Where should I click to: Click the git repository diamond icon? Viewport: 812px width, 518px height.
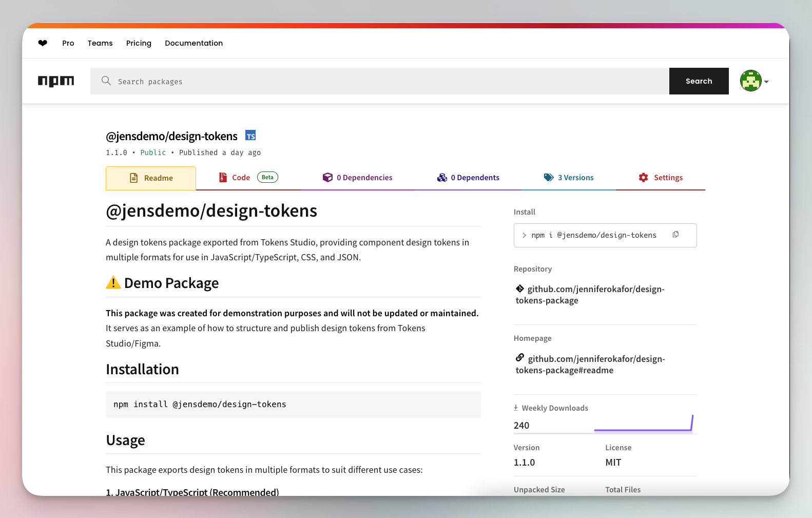tap(520, 289)
